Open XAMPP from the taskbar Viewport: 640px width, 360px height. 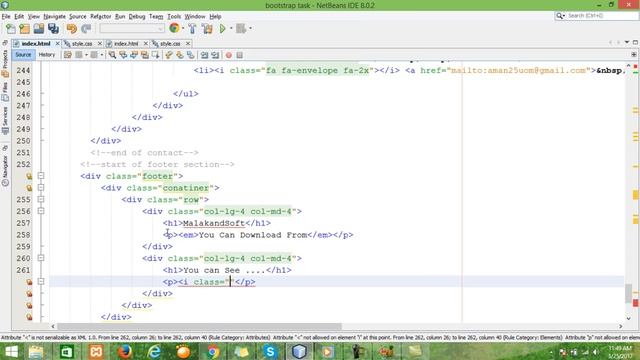tap(96, 351)
